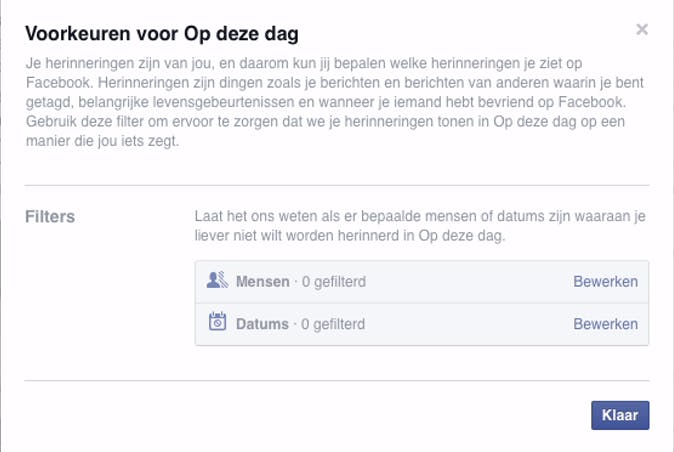The width and height of the screenshot is (674, 452).
Task: Click the Filters section heading
Action: point(50,216)
